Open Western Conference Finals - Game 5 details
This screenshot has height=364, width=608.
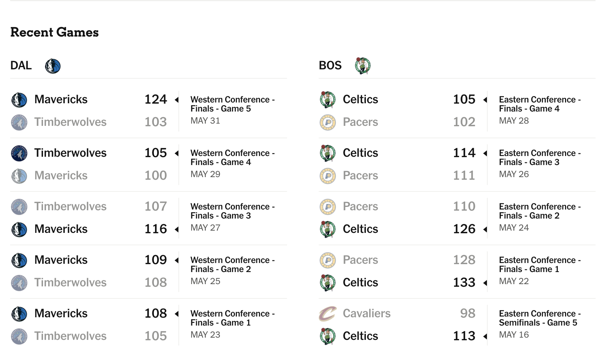pyautogui.click(x=233, y=104)
